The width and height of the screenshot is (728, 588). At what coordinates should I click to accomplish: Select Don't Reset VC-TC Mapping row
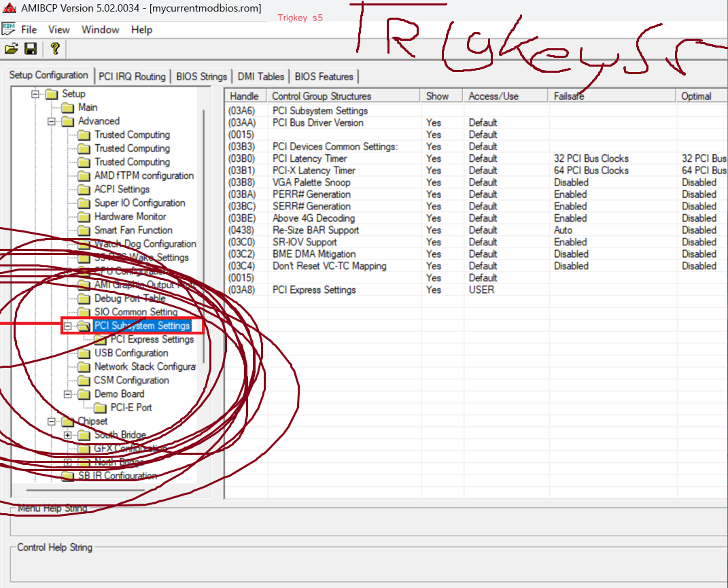[476, 266]
